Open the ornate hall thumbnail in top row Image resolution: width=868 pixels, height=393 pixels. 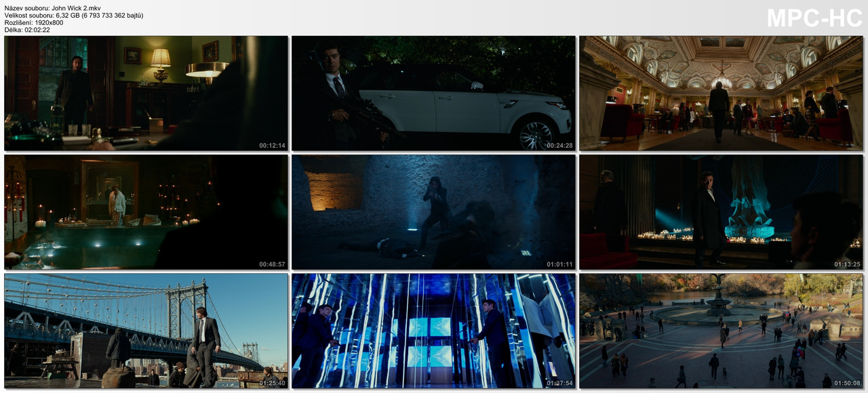pos(721,94)
